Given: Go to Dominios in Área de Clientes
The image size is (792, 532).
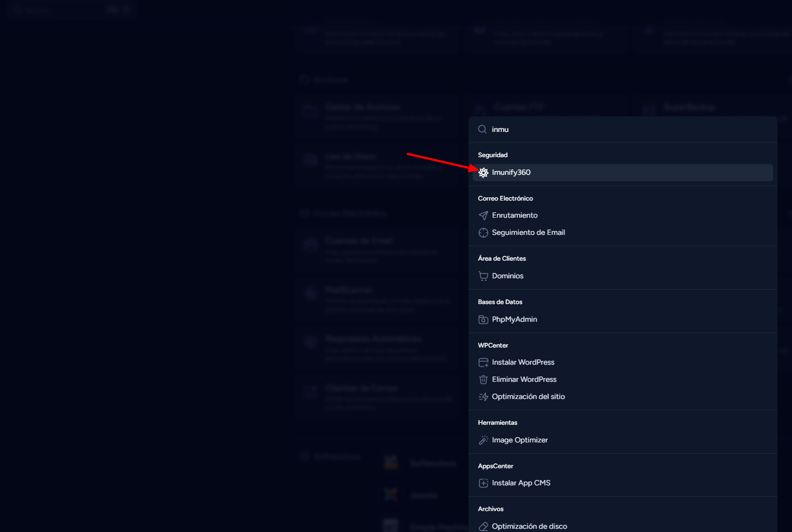Looking at the screenshot, I should pyautogui.click(x=508, y=276).
